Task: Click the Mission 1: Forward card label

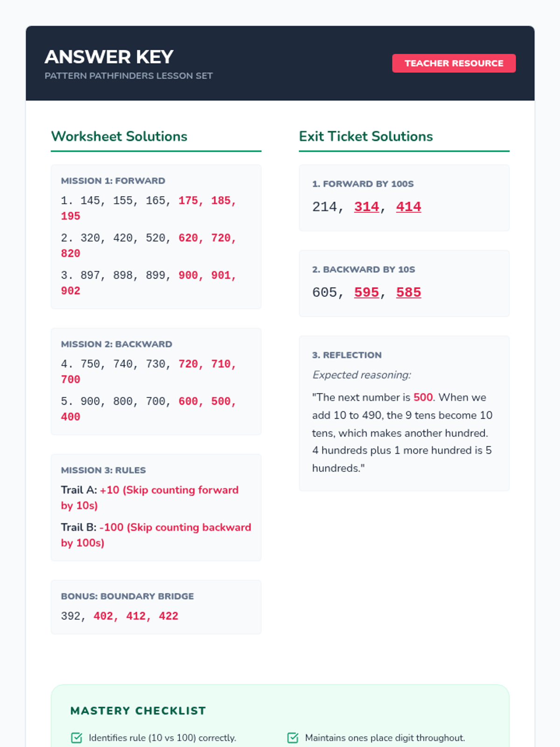Action: pyautogui.click(x=113, y=181)
